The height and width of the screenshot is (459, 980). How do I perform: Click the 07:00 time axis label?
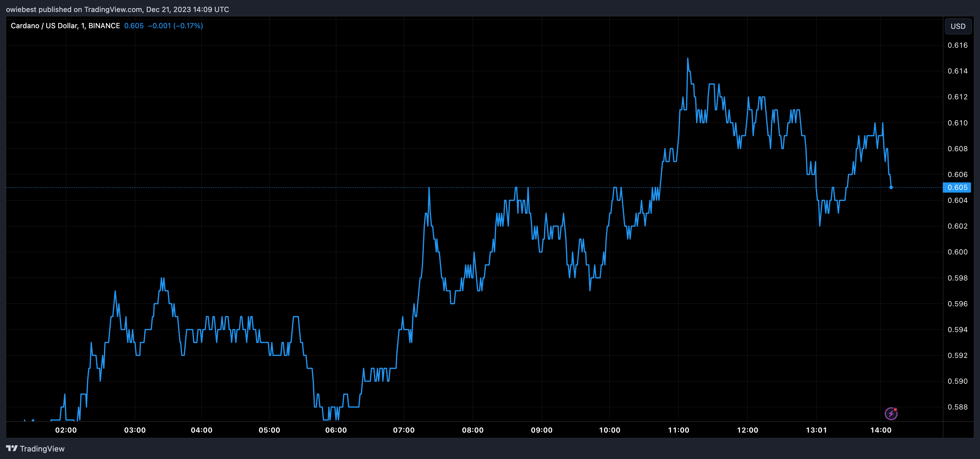(x=404, y=430)
